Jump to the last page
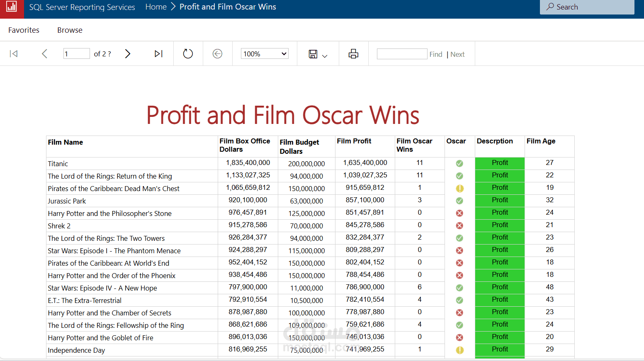 [158, 53]
